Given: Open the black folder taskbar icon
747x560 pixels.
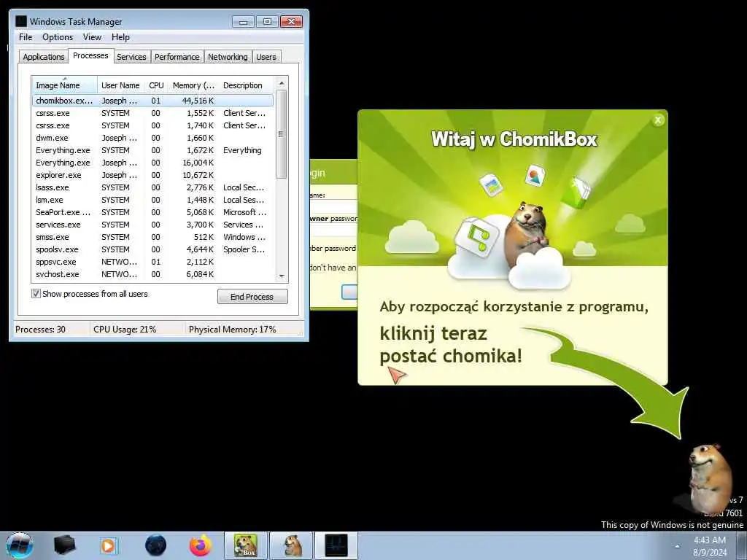Looking at the screenshot, I should (x=65, y=545).
